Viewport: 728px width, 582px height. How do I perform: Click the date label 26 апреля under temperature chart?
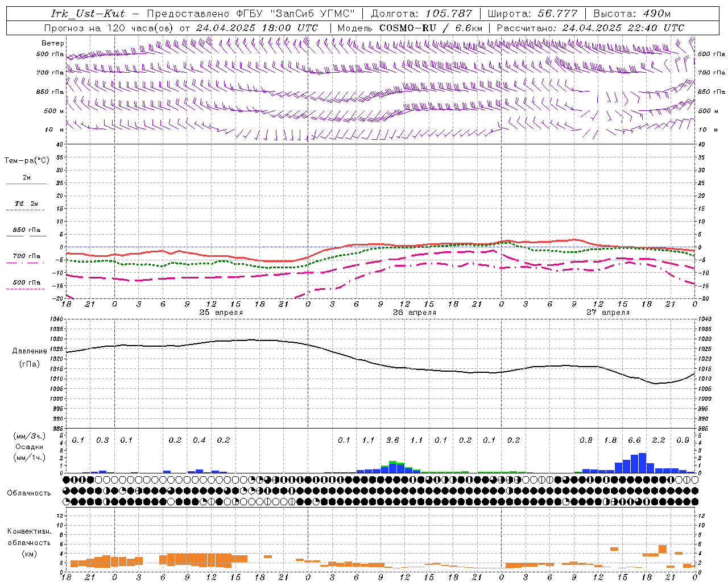coord(415,313)
